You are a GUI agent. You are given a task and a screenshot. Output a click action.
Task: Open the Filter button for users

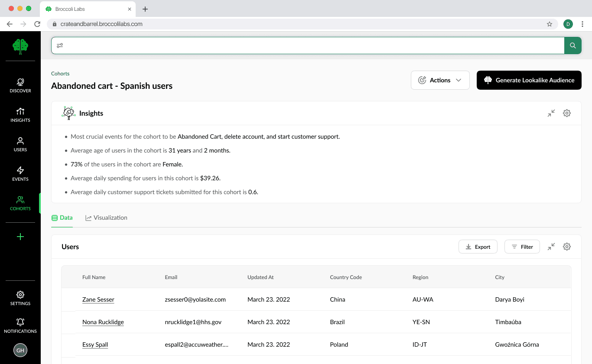522,247
